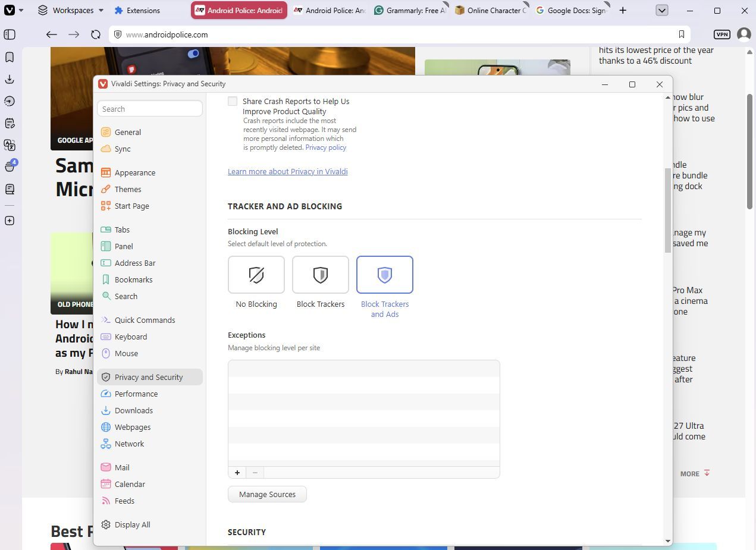The width and height of the screenshot is (756, 550).
Task: Open Address Bar settings category
Action: 150,263
